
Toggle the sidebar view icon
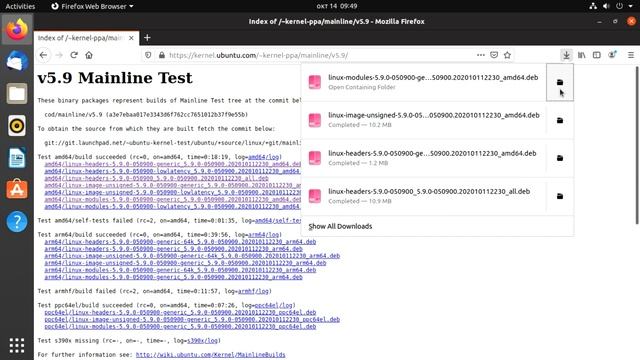(597, 55)
